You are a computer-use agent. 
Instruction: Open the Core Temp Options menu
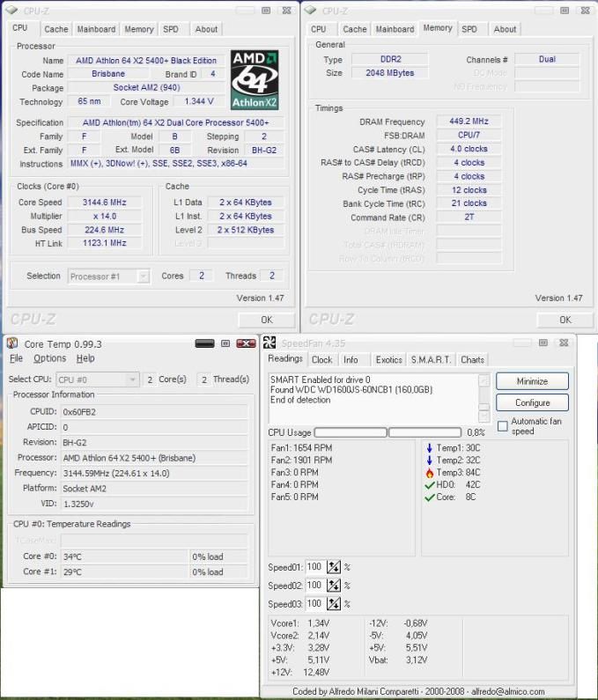(49, 358)
